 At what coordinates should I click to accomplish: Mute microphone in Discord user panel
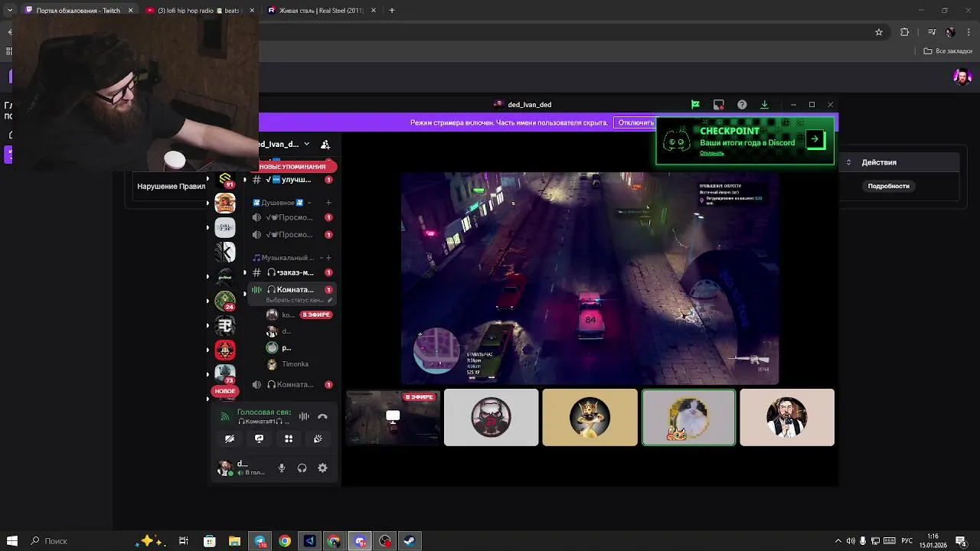point(282,468)
